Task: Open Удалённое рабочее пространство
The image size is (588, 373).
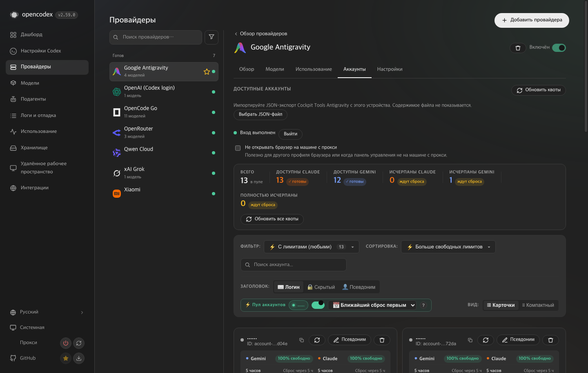Action: (47, 168)
